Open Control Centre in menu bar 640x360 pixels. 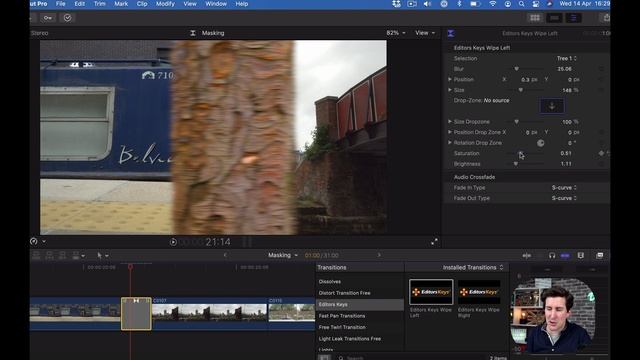click(536, 4)
